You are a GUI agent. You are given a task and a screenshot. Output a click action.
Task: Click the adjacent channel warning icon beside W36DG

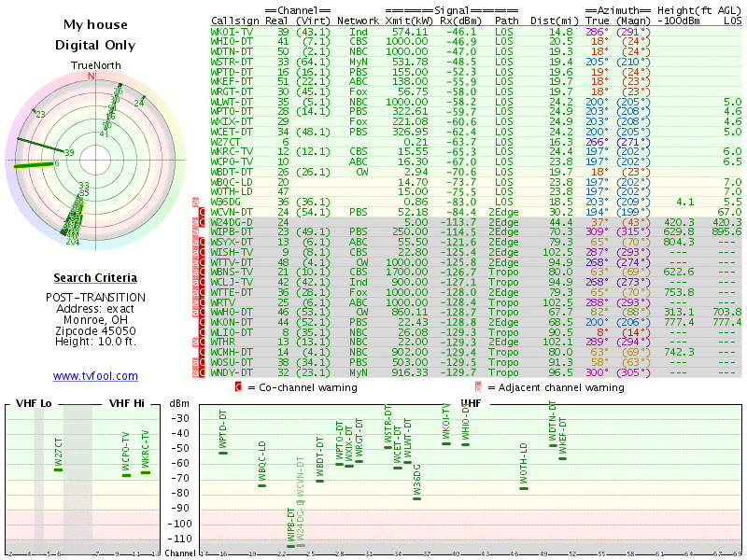tap(195, 202)
